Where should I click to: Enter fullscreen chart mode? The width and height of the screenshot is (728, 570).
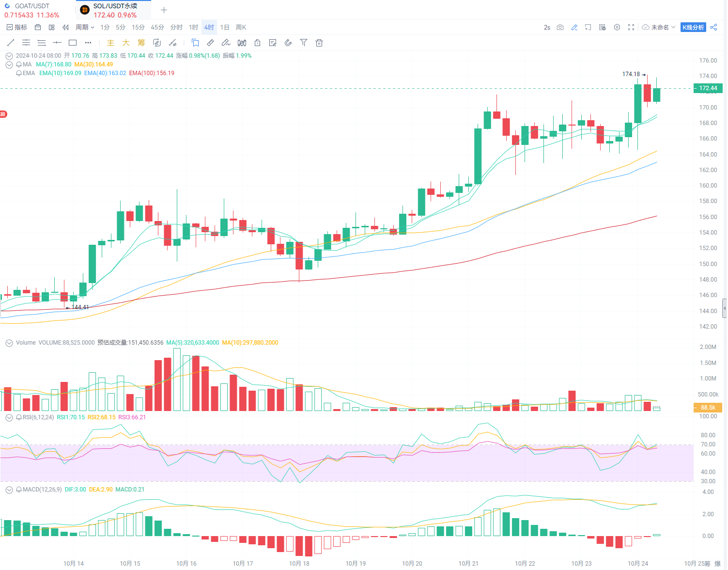pos(631,27)
